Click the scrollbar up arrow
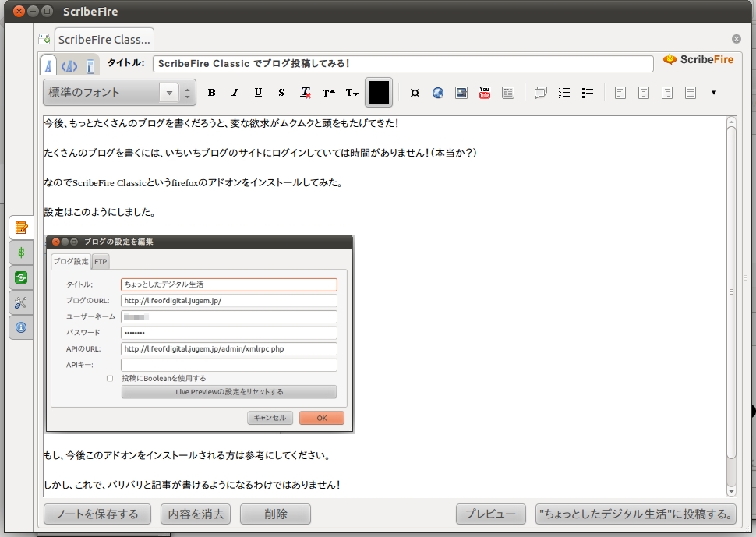756x537 pixels. tap(731, 121)
